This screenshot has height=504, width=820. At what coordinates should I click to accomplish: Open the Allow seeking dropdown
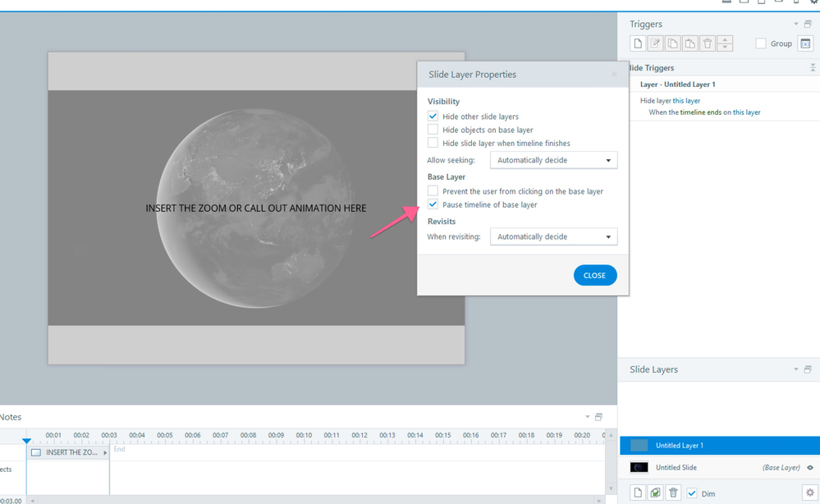553,160
